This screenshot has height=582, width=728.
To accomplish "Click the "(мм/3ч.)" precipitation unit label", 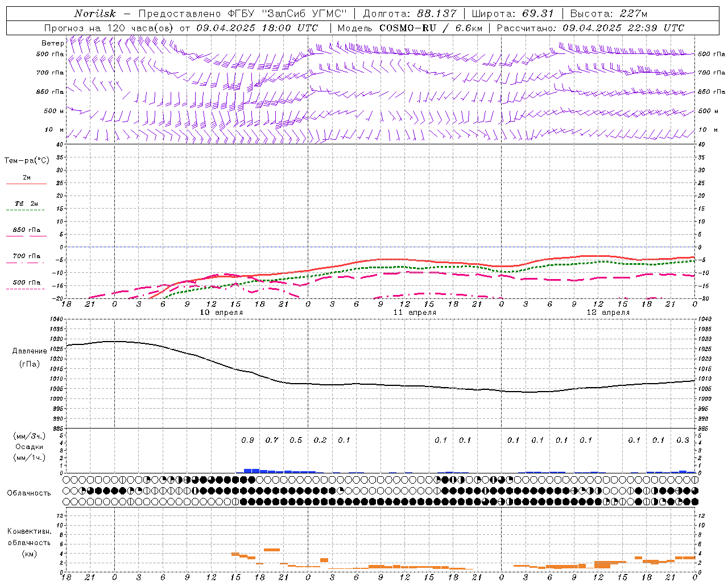I will point(30,436).
